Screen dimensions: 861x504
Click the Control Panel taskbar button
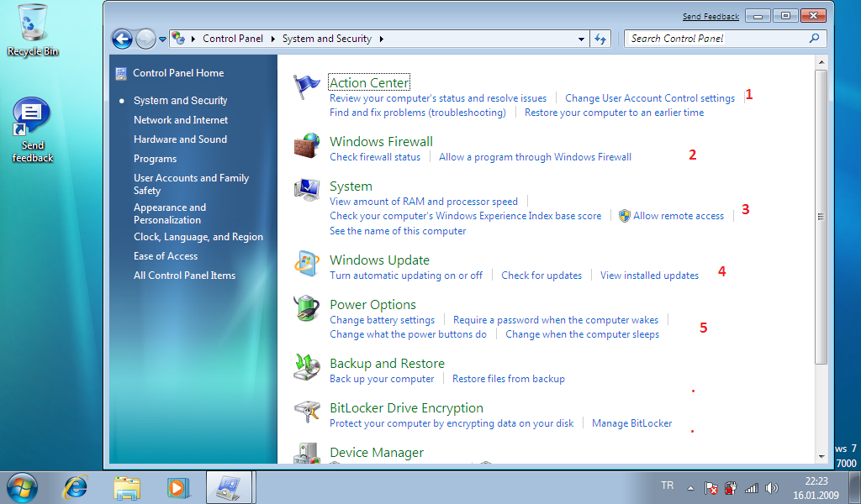click(229, 487)
